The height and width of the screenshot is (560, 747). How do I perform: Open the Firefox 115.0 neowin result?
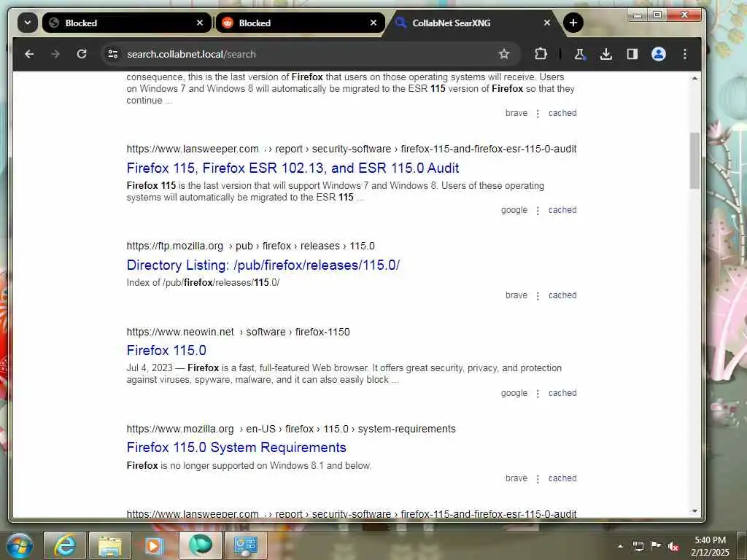(166, 351)
